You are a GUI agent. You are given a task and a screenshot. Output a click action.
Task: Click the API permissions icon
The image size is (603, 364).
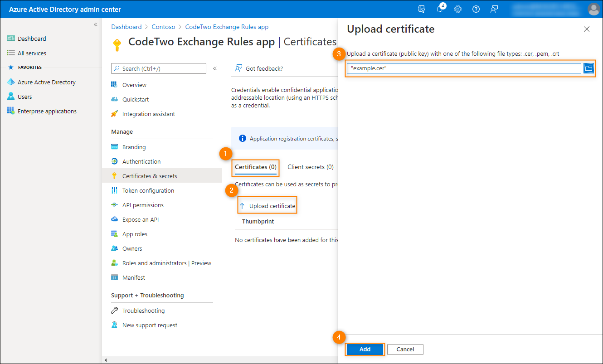[x=114, y=205]
